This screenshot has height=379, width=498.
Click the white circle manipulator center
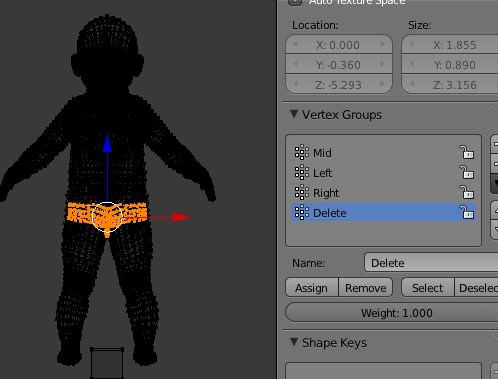coord(107,217)
